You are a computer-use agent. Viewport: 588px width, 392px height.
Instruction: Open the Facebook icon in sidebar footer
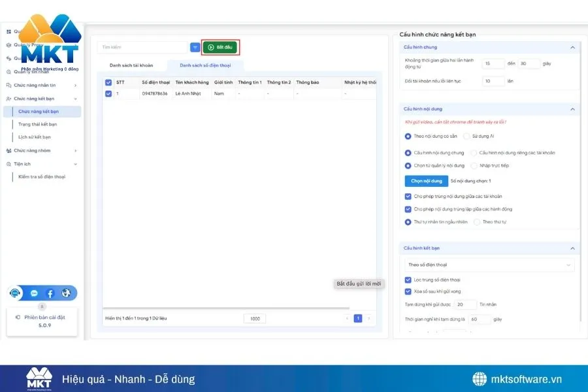click(50, 293)
